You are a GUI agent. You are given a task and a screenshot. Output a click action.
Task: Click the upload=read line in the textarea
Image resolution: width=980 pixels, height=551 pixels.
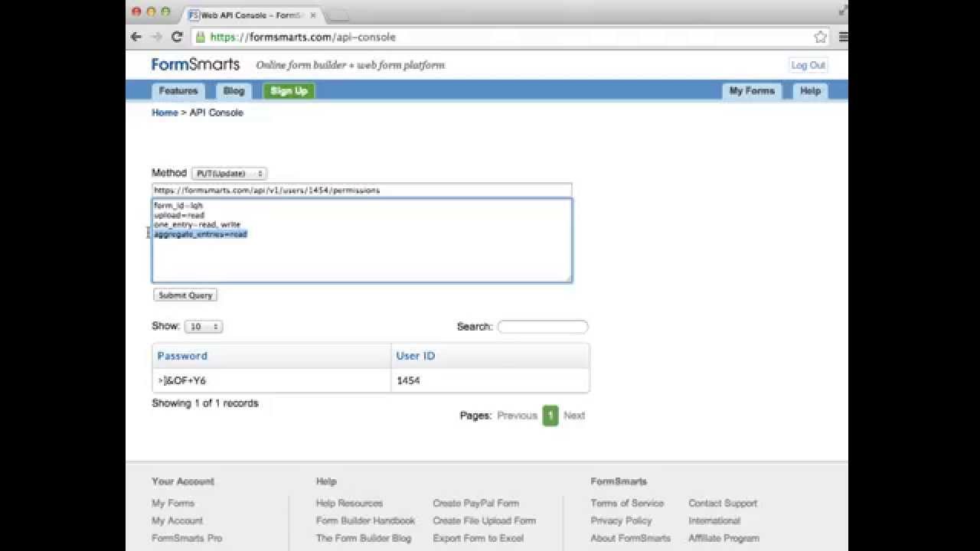click(179, 215)
